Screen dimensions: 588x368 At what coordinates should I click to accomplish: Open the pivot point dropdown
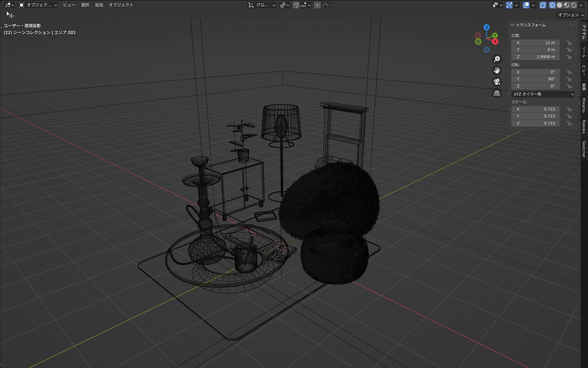284,5
